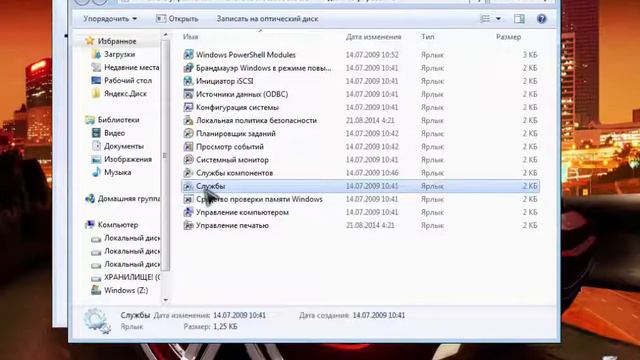Click the Рабочий стол icon in sidebar
This screenshot has width=640, height=360.
pos(96,80)
